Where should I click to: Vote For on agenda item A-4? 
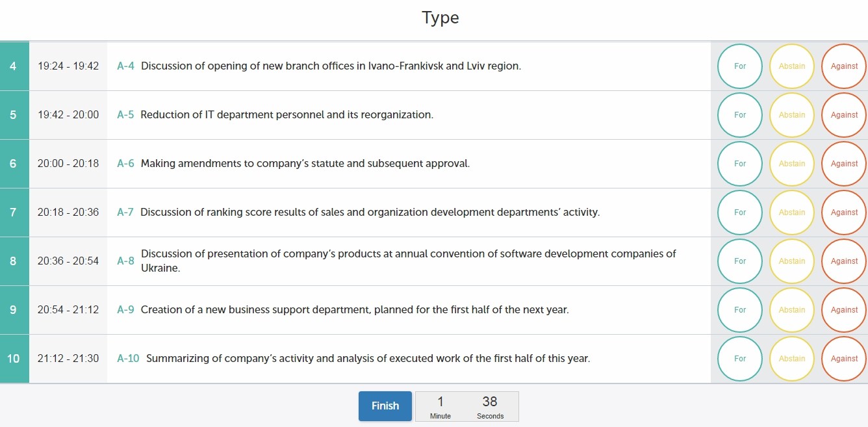(740, 66)
